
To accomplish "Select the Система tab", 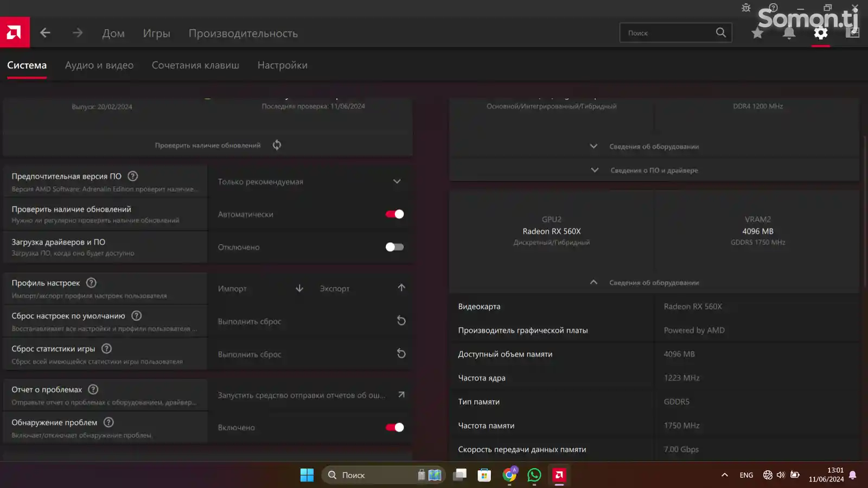I will [27, 65].
